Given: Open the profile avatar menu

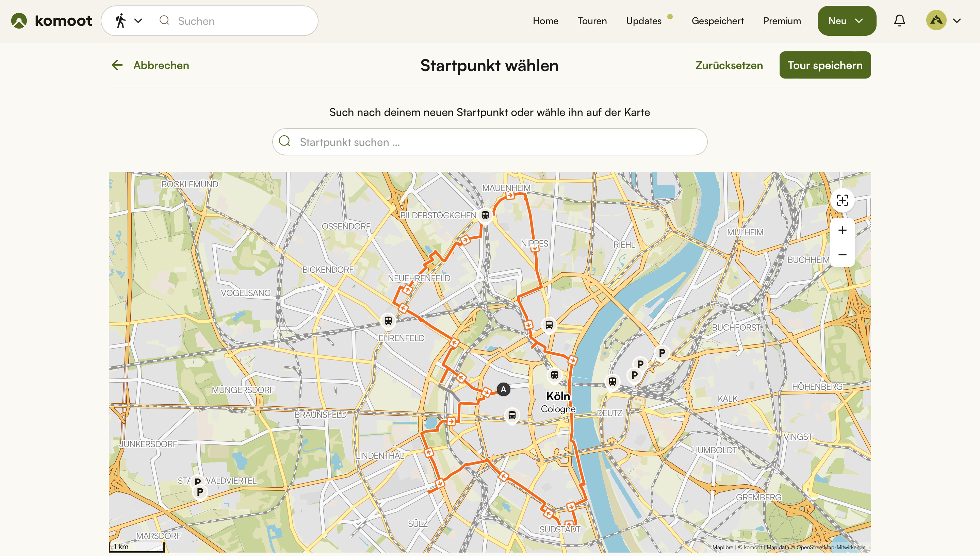Looking at the screenshot, I should [943, 21].
